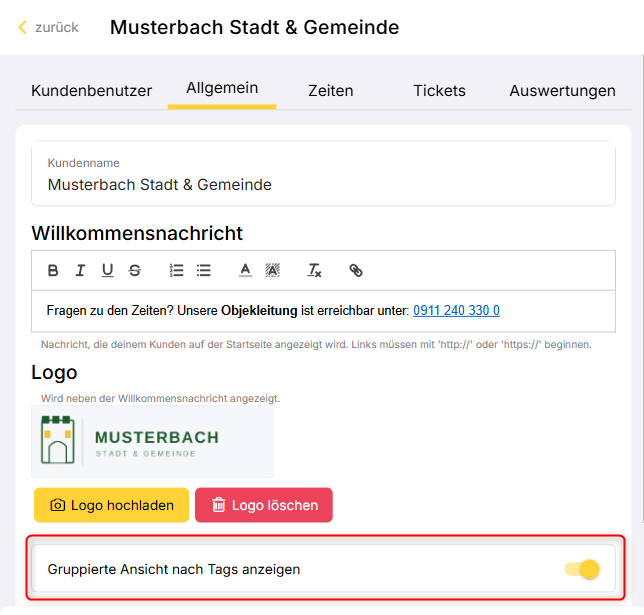This screenshot has width=644, height=615.
Task: Click the Logo löschen button
Action: pos(264,505)
